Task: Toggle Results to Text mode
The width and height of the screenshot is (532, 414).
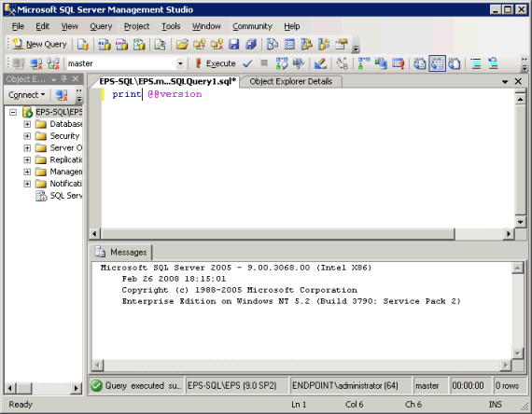Action: [420, 63]
